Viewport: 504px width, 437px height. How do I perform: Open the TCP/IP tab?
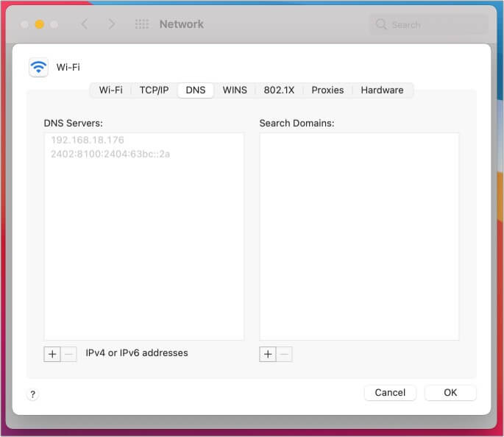(154, 90)
